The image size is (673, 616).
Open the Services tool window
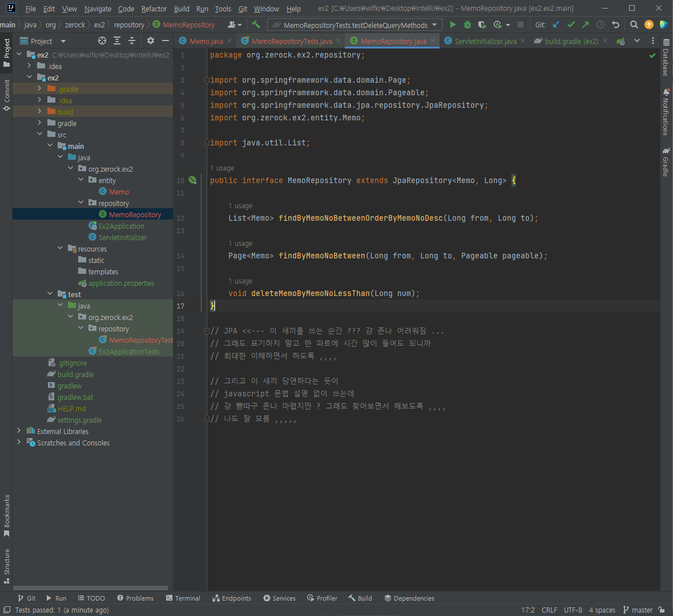(x=279, y=598)
